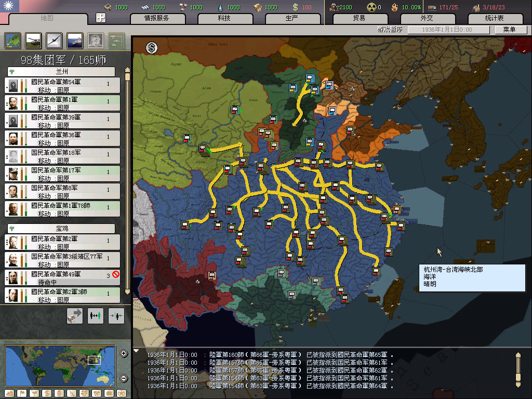Open the 科技 technology tab

pos(224,18)
